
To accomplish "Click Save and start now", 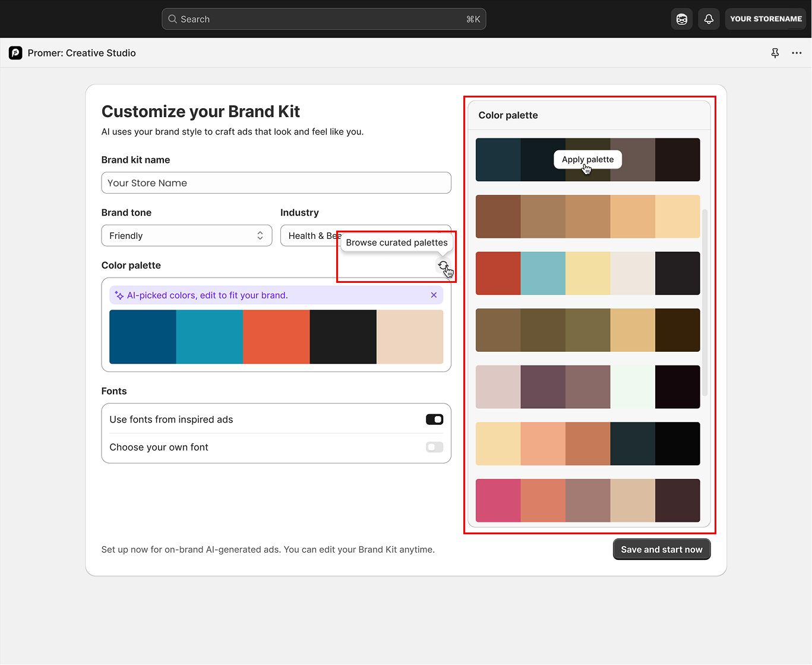I will click(x=662, y=550).
